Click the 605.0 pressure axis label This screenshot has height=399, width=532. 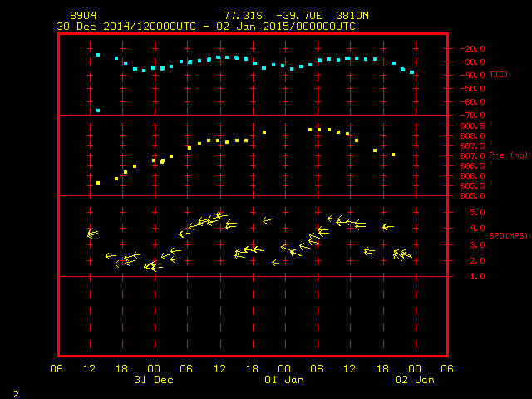point(473,196)
